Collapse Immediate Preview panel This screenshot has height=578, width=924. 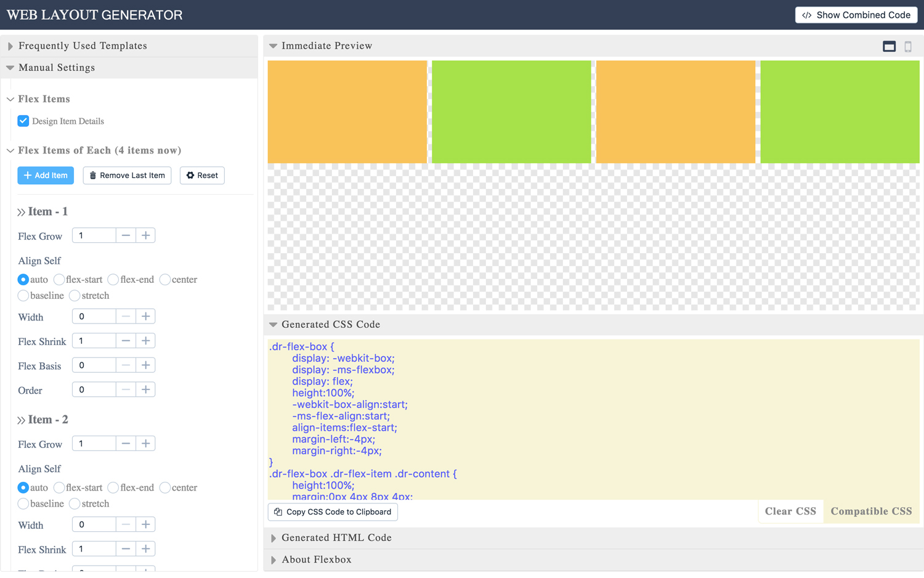pyautogui.click(x=273, y=46)
